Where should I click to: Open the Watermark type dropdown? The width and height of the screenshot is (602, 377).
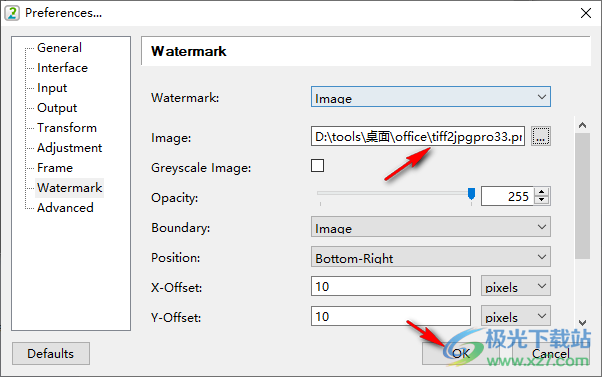(x=430, y=97)
